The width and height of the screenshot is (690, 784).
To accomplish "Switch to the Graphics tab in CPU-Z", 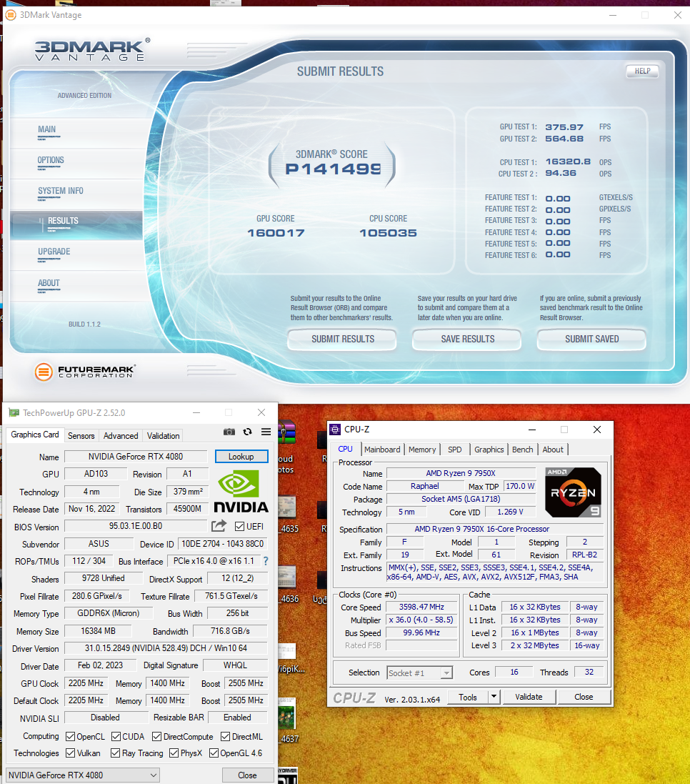I will 489,450.
